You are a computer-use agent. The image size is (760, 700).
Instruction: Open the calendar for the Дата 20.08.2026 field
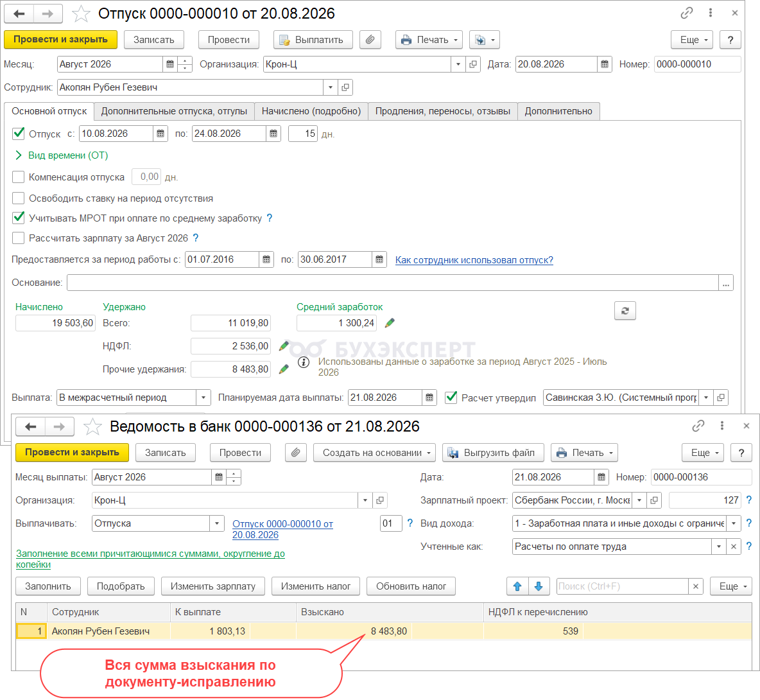tap(605, 64)
